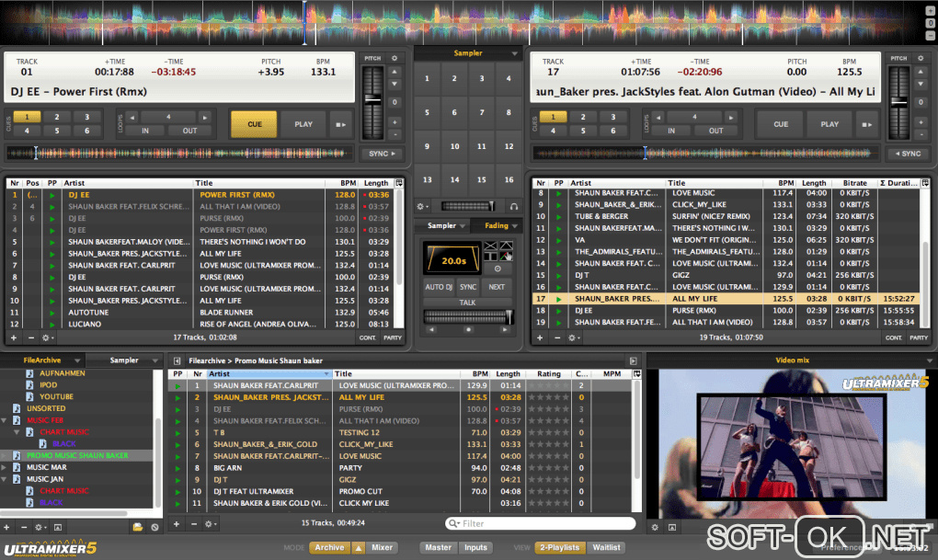Open right deck pitch settings gear
Screen dimensions: 938x560
pos(921,58)
